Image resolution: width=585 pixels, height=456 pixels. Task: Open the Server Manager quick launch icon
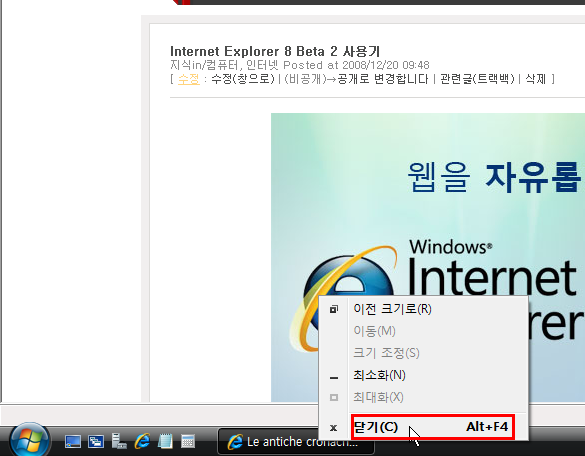coord(119,441)
